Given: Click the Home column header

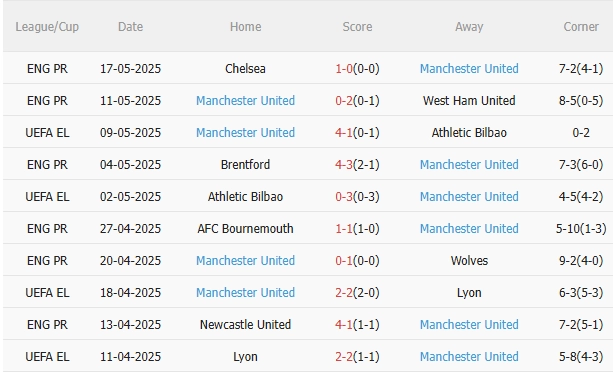Looking at the screenshot, I should coord(246,27).
